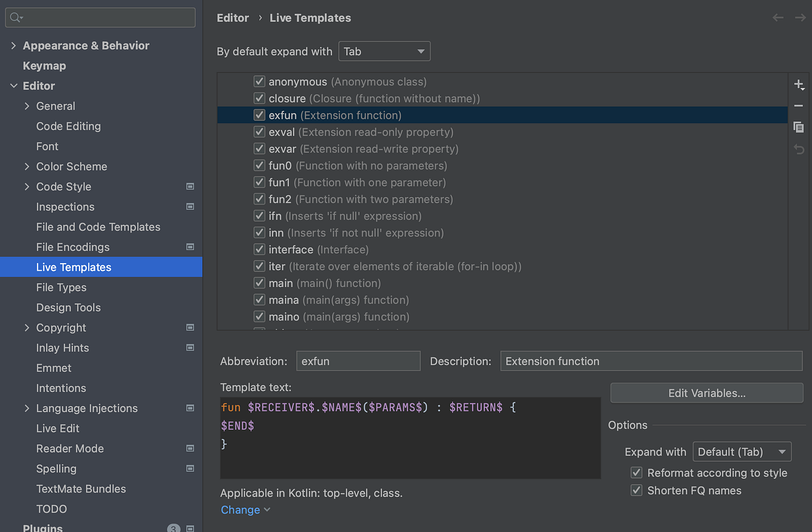Open the Expand with Default (Tab) dropdown
The height and width of the screenshot is (532, 812).
tap(741, 451)
